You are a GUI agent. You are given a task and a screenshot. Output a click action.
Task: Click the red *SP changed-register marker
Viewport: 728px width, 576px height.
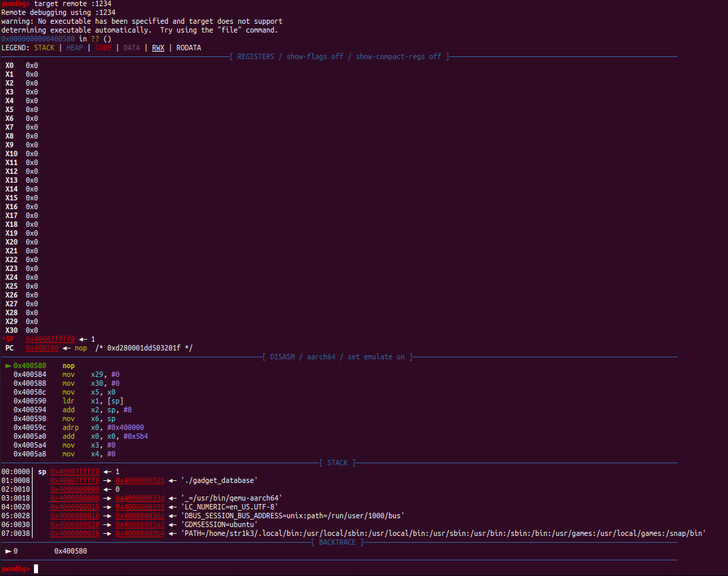coord(7,339)
